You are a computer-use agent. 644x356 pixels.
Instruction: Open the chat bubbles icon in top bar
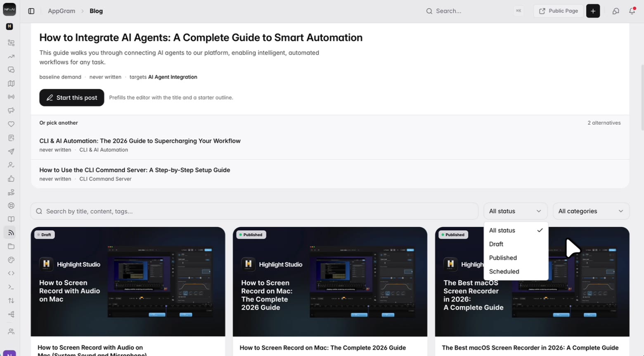[616, 11]
